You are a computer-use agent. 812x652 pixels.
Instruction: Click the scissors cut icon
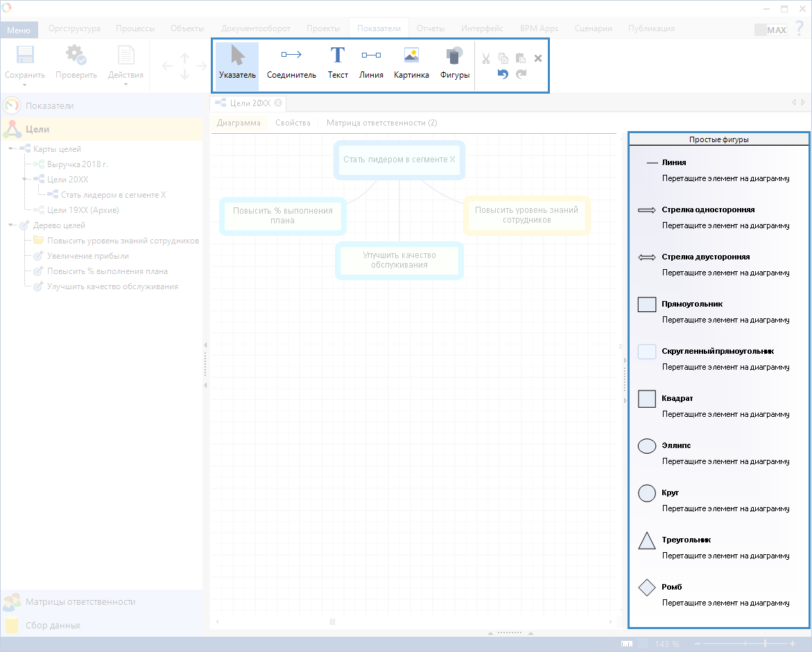(x=486, y=58)
